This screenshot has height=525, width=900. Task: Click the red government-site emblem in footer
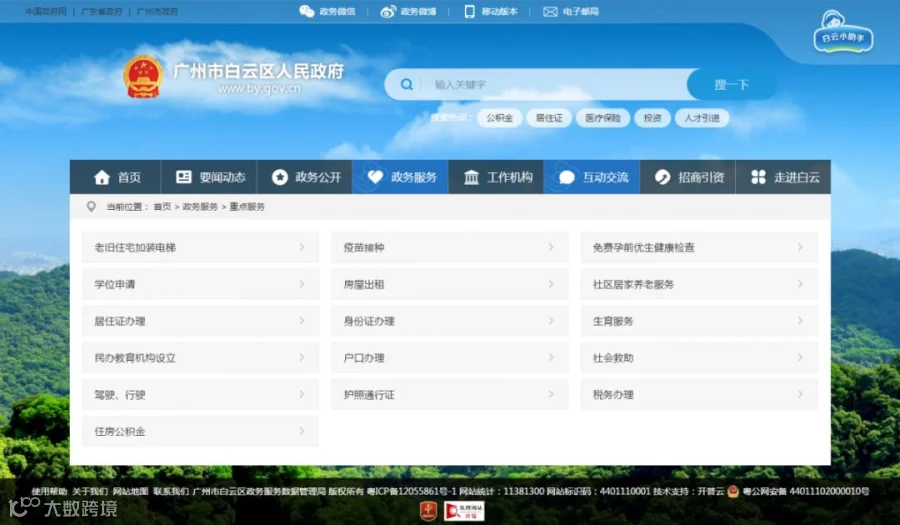429,511
